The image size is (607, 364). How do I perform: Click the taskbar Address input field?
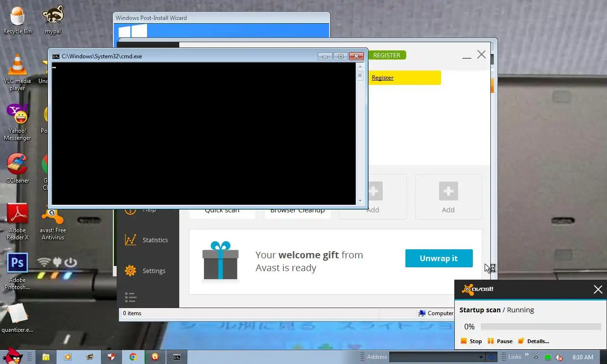point(433,357)
